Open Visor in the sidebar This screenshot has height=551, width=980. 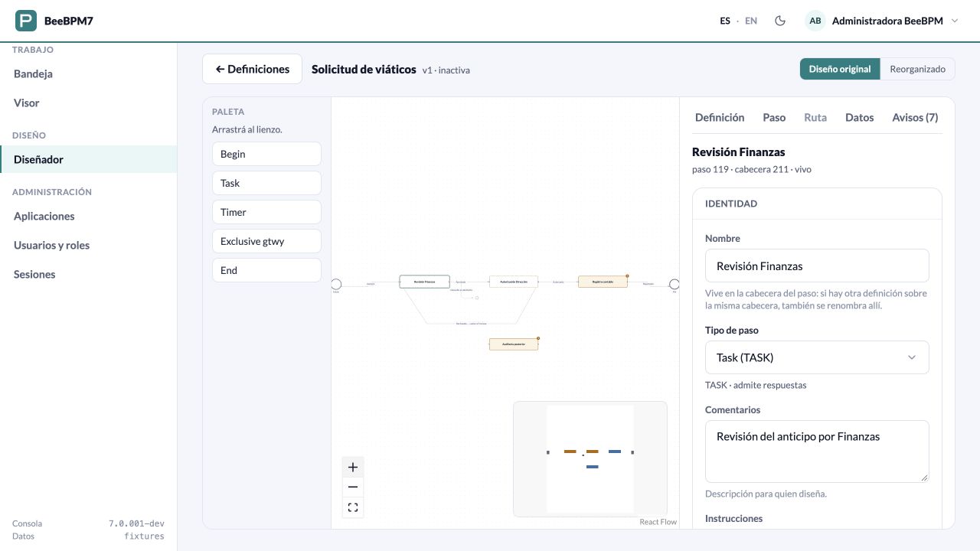coord(88,103)
